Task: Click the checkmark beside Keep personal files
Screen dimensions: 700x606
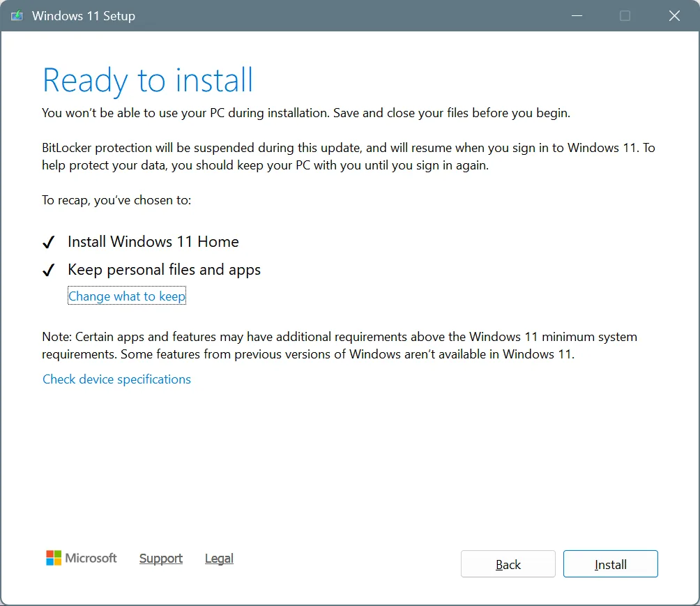Action: [x=48, y=270]
